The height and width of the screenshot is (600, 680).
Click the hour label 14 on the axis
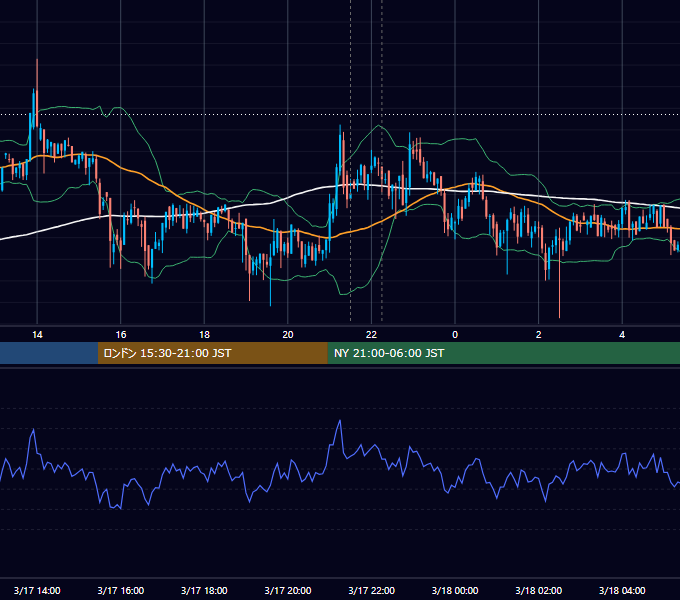(x=37, y=335)
